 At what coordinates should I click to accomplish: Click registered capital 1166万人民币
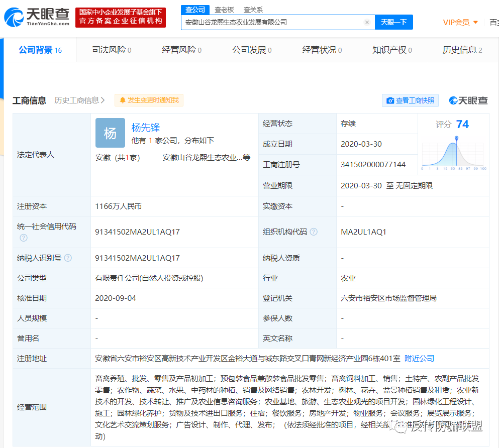pyautogui.click(x=119, y=206)
